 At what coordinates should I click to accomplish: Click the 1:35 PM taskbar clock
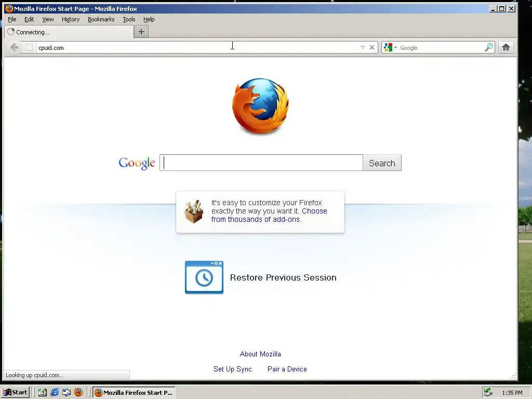512,393
